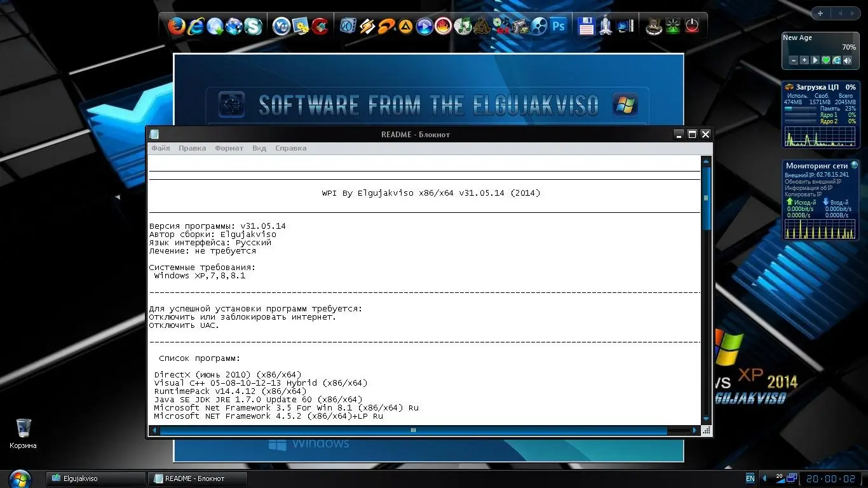Click the vertical scrollbar thumb in Notepad
868x488 pixels.
click(706, 198)
